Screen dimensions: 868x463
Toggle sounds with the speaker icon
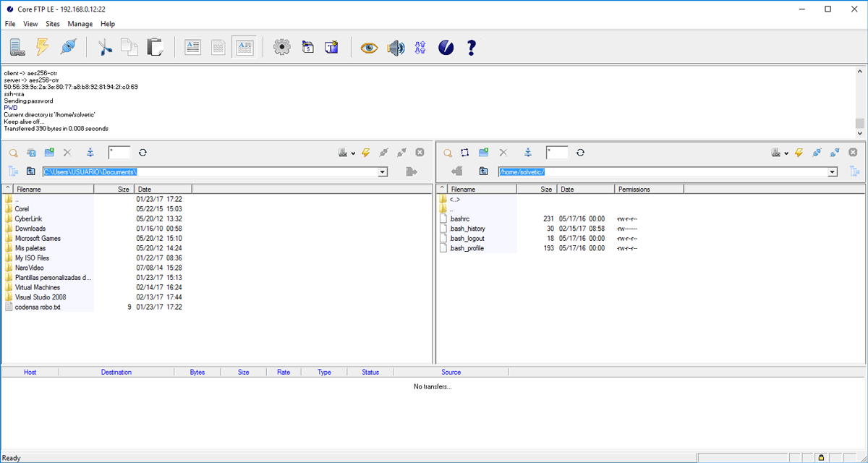pos(395,48)
